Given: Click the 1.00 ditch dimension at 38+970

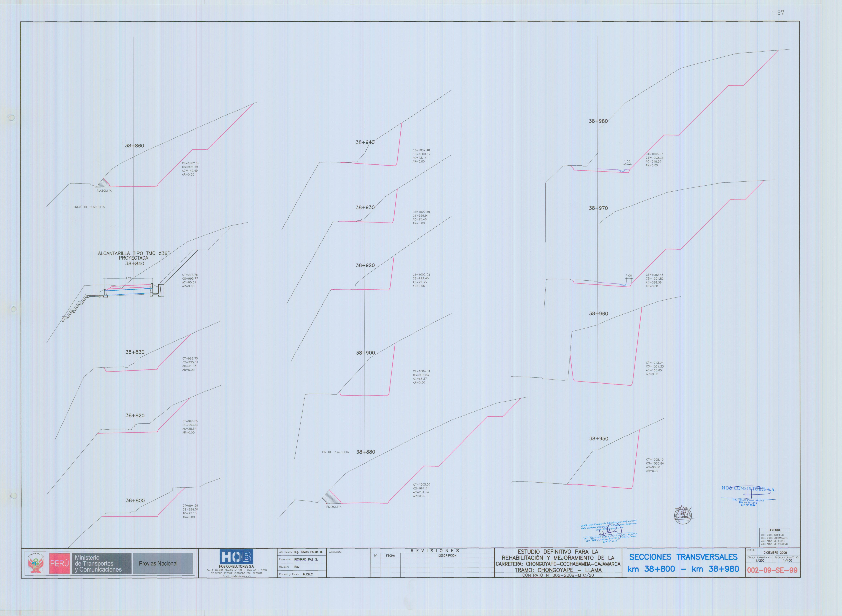Looking at the screenshot, I should pos(629,276).
